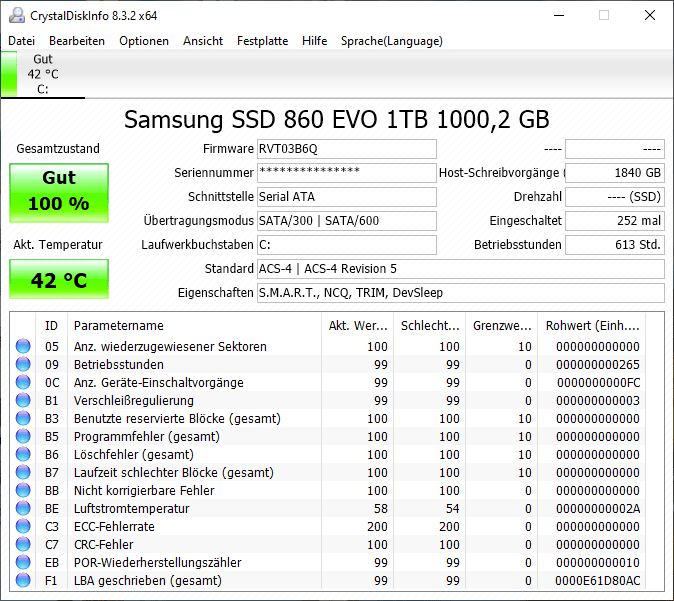Image resolution: width=674 pixels, height=601 pixels.
Task: Close the CrystalDiskInfo window
Action: (650, 15)
